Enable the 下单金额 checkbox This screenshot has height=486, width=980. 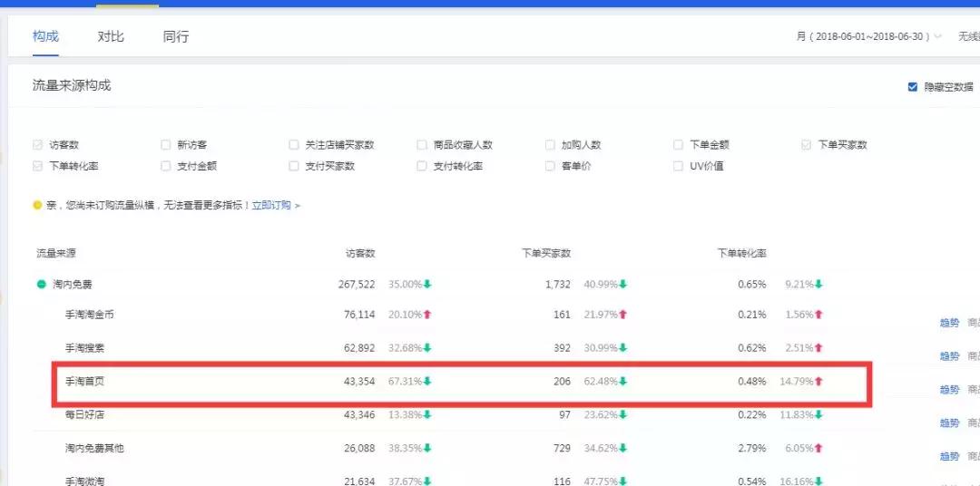(678, 145)
